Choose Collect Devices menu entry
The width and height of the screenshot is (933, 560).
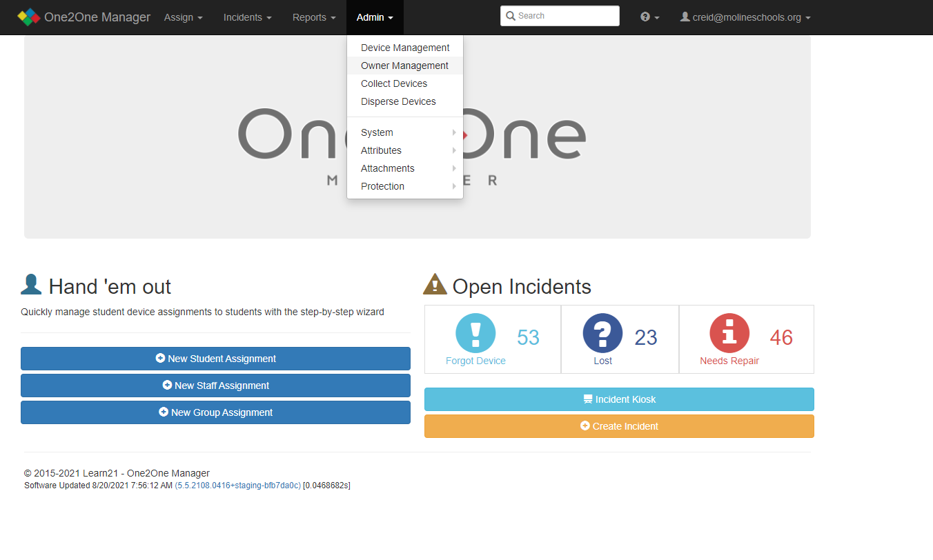coord(394,83)
